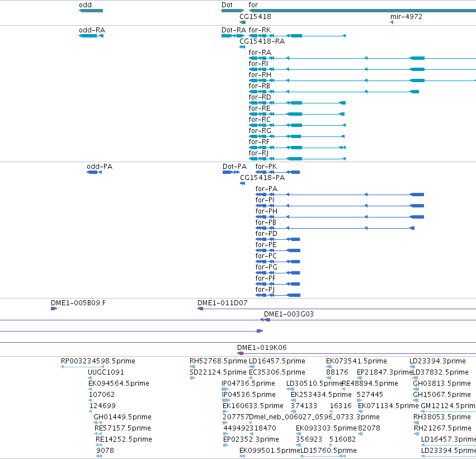
Task: Click the 9078 EST label
Action: tap(105, 451)
